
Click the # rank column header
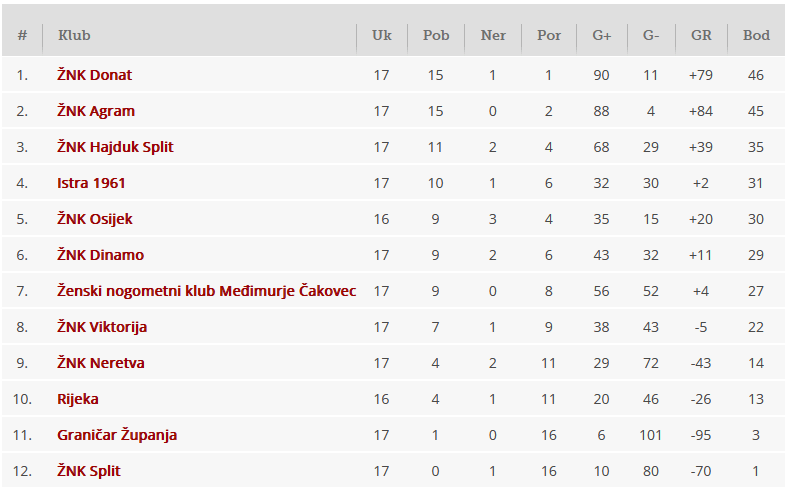pyautogui.click(x=22, y=35)
